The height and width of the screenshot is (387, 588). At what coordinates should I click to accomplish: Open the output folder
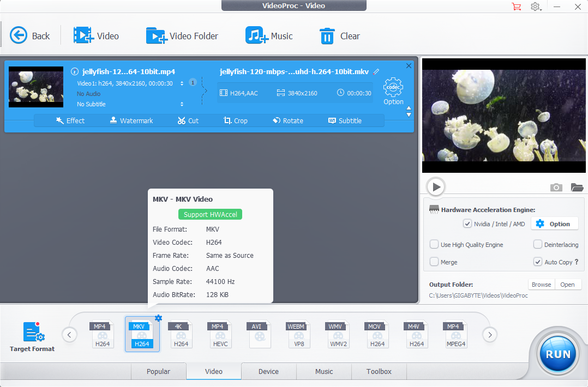(567, 285)
